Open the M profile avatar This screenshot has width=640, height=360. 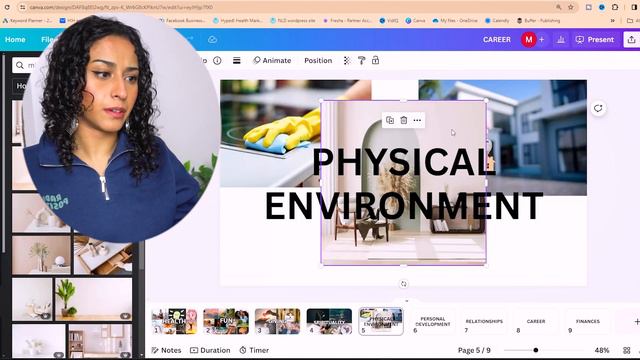529,40
